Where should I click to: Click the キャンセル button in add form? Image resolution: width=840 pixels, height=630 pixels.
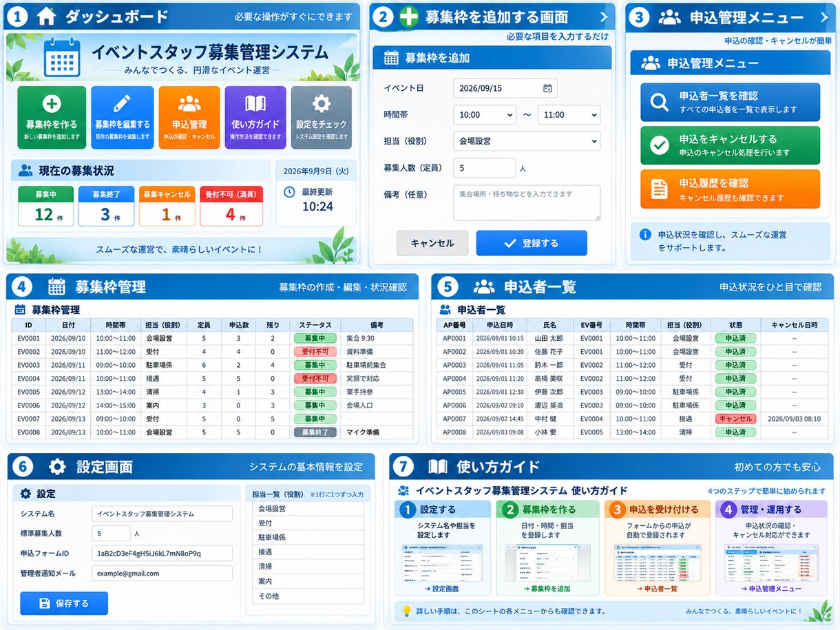[432, 243]
